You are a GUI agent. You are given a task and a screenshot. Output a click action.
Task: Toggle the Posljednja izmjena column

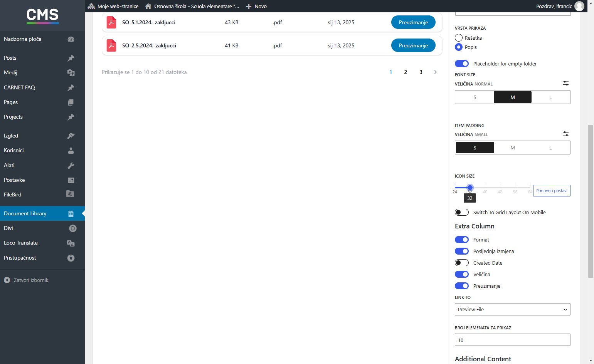[x=462, y=251]
